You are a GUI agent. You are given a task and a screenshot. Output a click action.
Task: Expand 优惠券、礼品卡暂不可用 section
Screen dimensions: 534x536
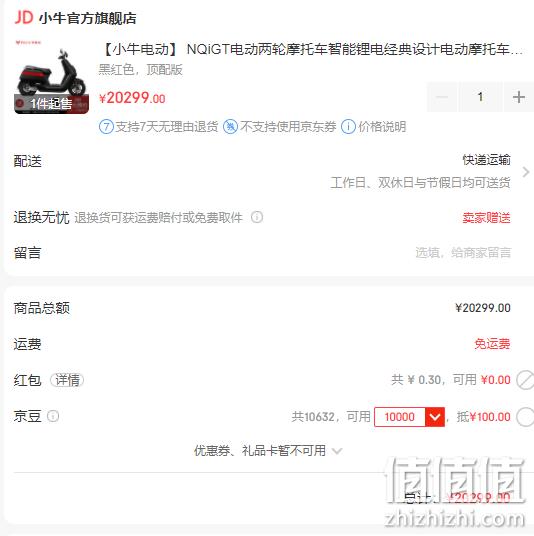pos(268,451)
